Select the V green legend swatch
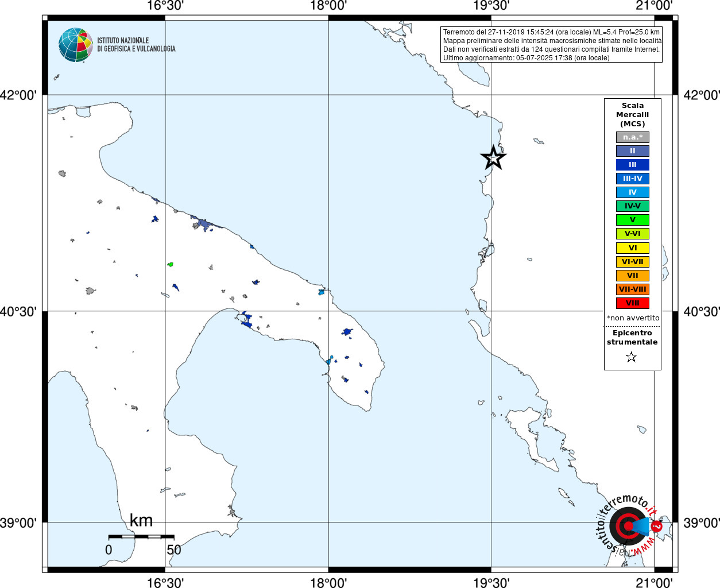720x588 pixels. [x=633, y=220]
